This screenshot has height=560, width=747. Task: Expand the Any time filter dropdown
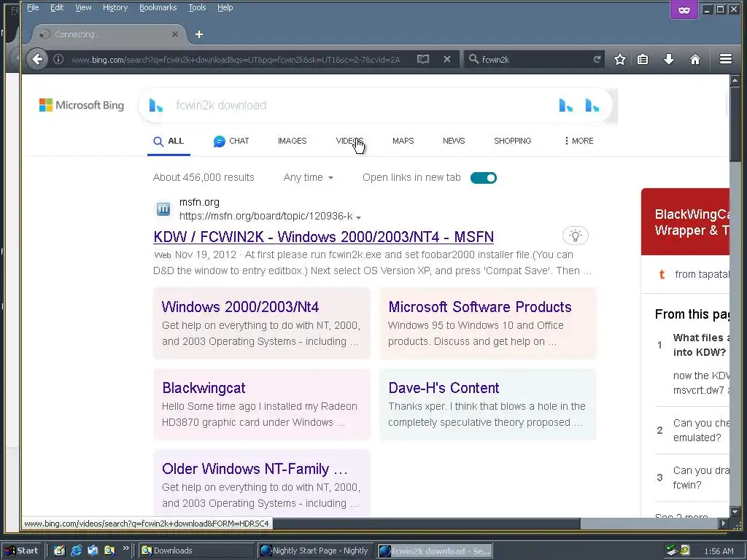pos(309,178)
